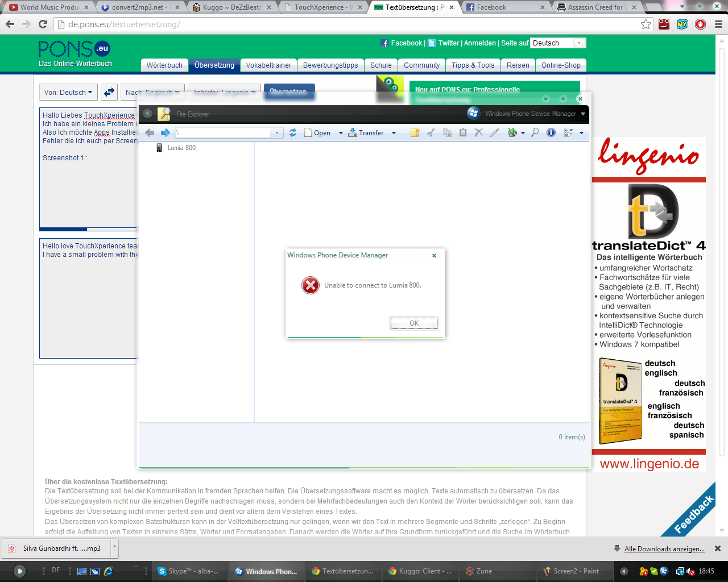Select Lumia 800 in the device tree

pyautogui.click(x=181, y=148)
